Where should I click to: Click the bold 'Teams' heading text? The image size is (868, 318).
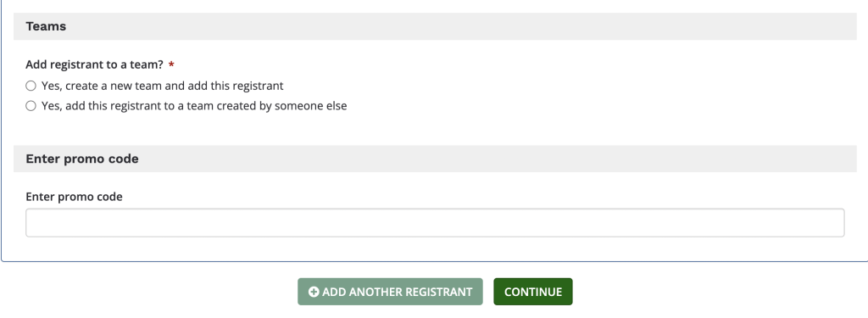click(x=46, y=26)
